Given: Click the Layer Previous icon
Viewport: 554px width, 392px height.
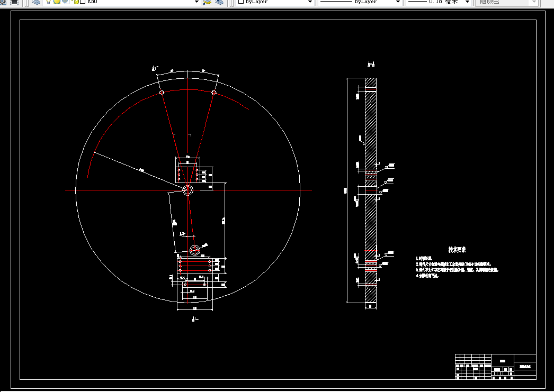Looking at the screenshot, I should coord(219,2).
